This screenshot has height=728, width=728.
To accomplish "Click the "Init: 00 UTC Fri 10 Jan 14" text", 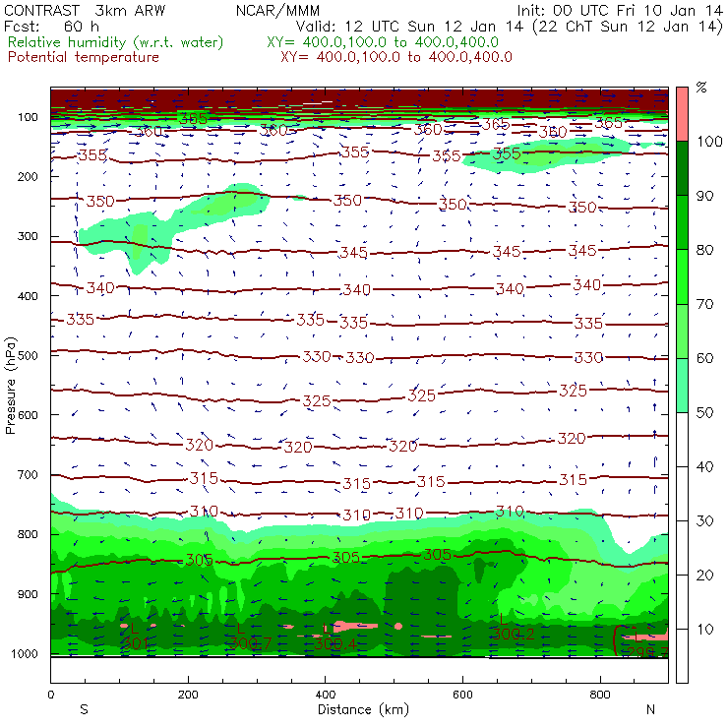I will [x=620, y=11].
